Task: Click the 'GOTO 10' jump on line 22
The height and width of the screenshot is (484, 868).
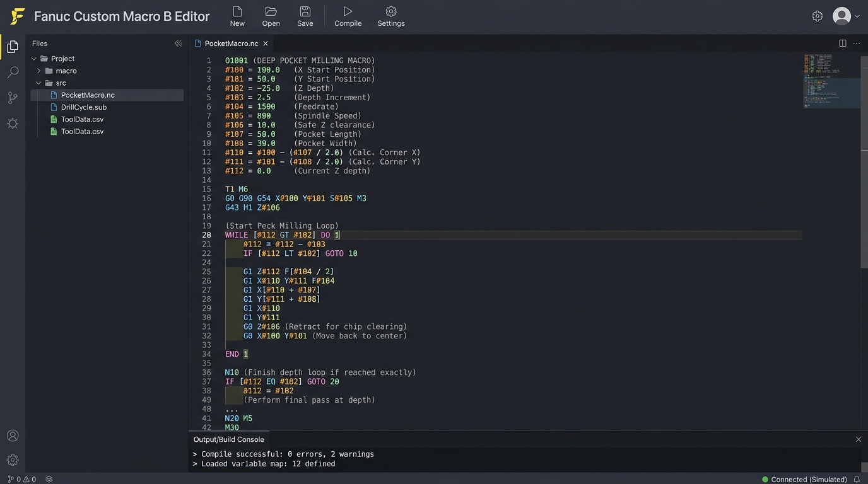Action: tap(341, 253)
